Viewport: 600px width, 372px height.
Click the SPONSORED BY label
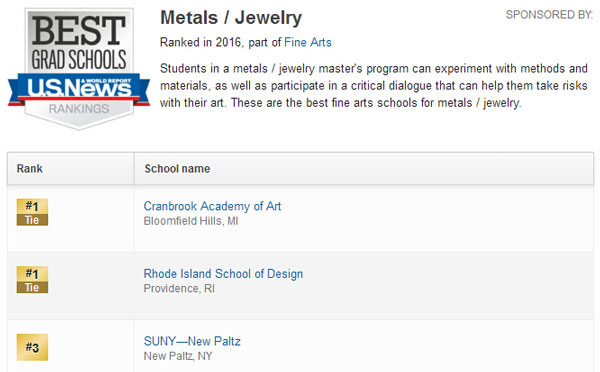pyautogui.click(x=549, y=15)
